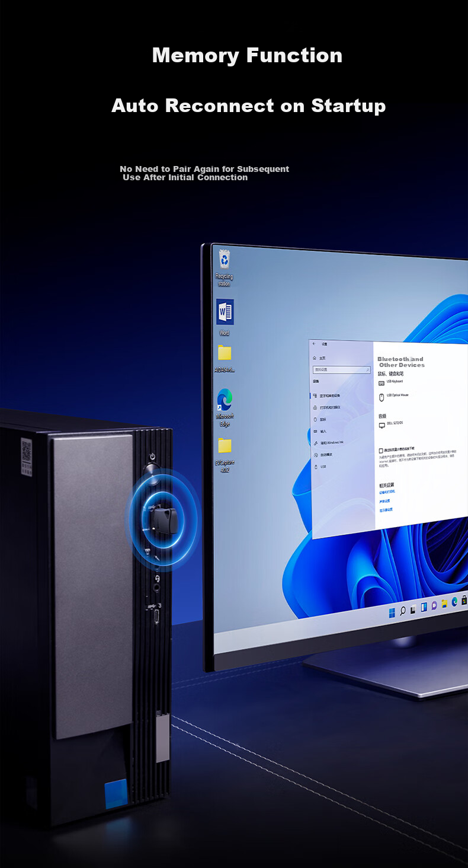Open the Word desktop shortcut

click(225, 317)
